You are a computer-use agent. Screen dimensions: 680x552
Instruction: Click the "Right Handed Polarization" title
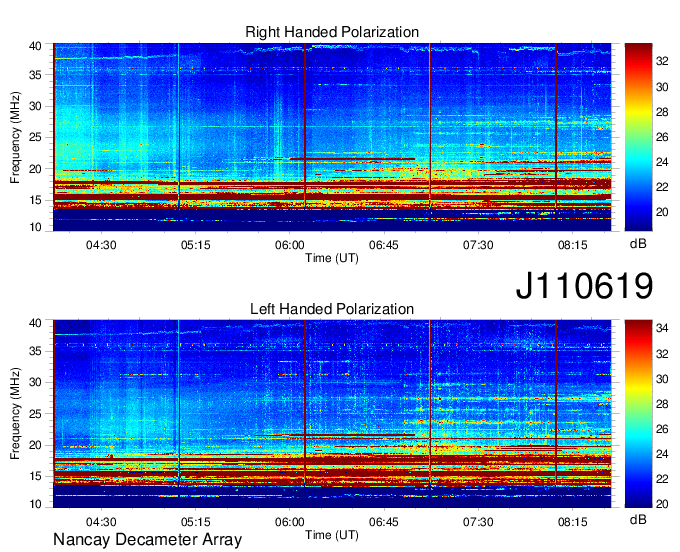click(x=332, y=32)
